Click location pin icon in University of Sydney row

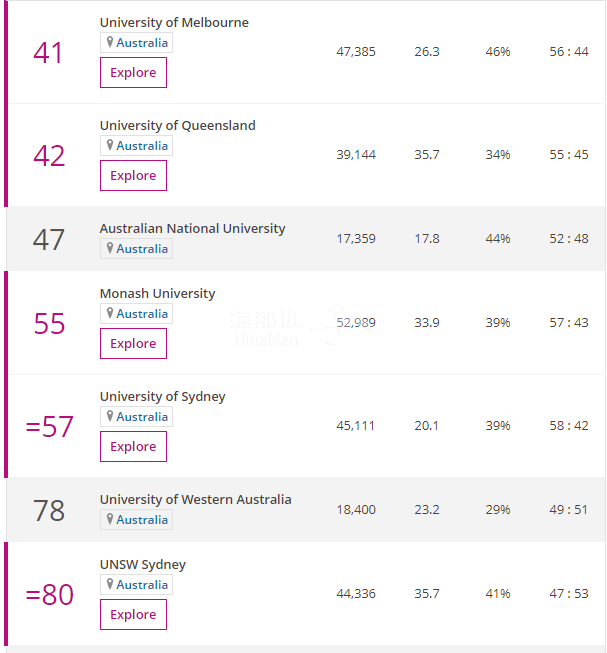[x=110, y=416]
